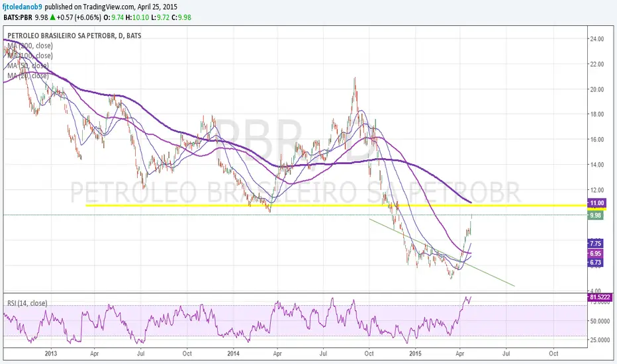617x364 pixels.
Task: Click the 16.00 price axis value
Action: click(x=596, y=139)
